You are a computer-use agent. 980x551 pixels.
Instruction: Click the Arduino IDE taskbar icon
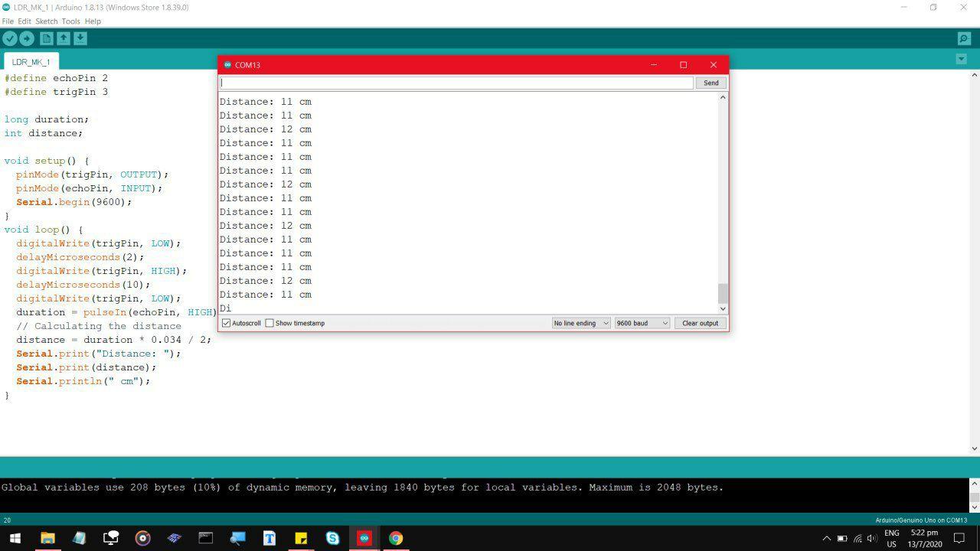[364, 538]
